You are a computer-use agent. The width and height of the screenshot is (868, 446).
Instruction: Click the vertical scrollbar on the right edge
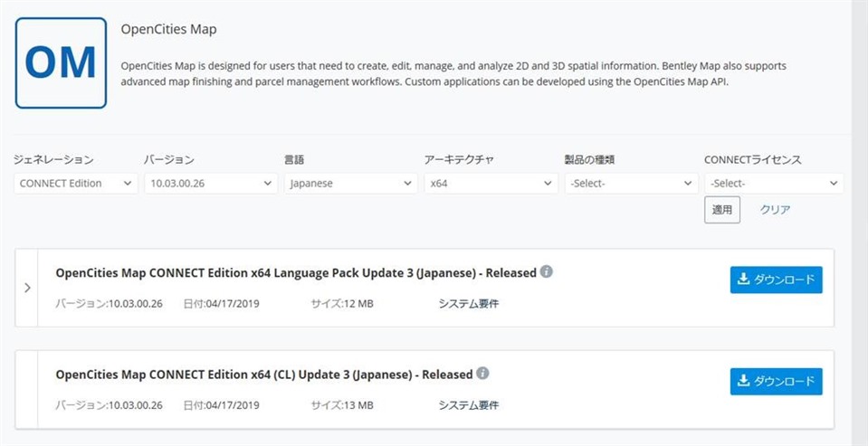tap(859, 223)
